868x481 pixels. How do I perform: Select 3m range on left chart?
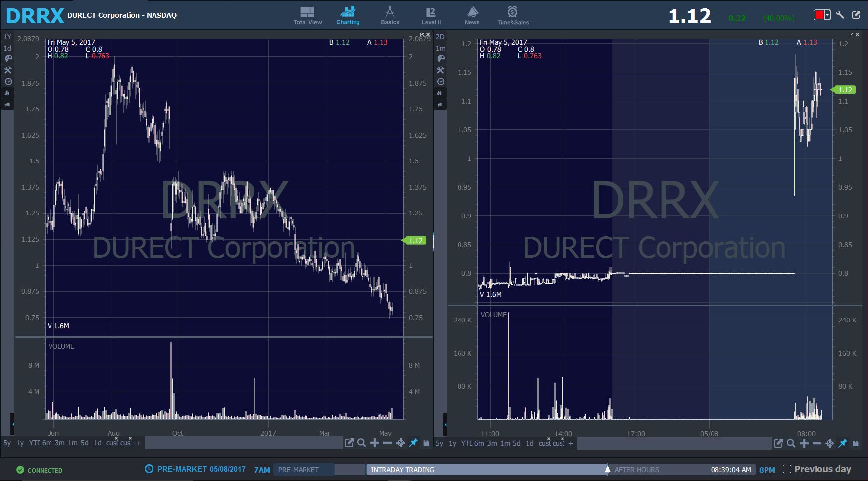pyautogui.click(x=59, y=443)
